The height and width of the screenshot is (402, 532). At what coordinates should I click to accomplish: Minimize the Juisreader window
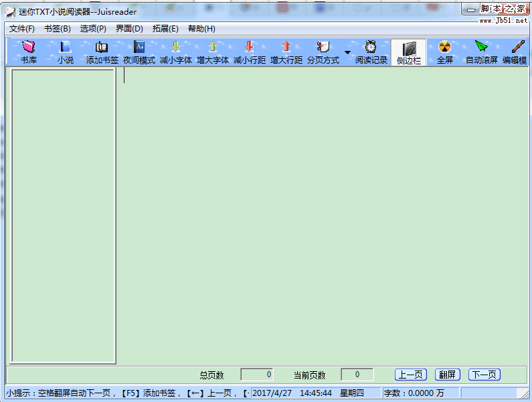(x=471, y=10)
